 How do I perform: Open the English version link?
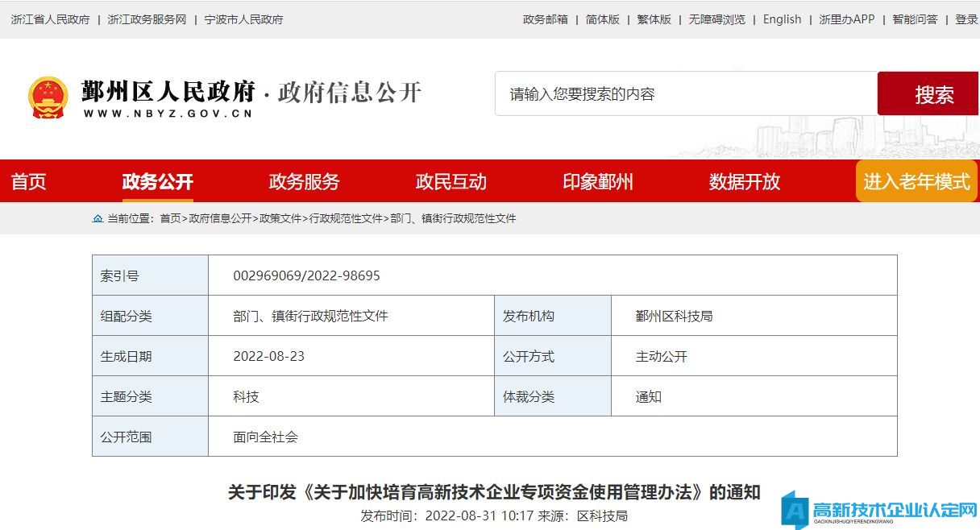click(782, 19)
